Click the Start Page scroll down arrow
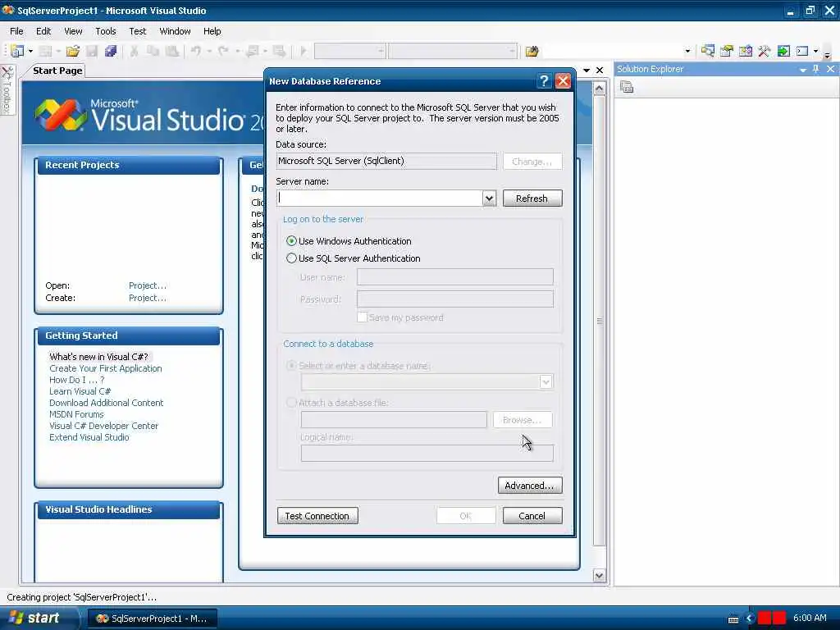This screenshot has height=630, width=840. point(600,576)
